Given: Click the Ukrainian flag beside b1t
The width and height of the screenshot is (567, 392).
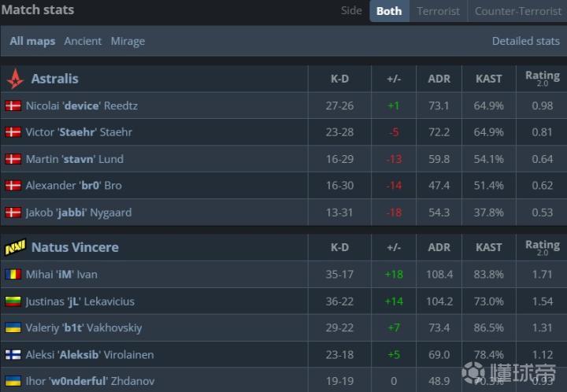Looking at the screenshot, I should click(13, 327).
